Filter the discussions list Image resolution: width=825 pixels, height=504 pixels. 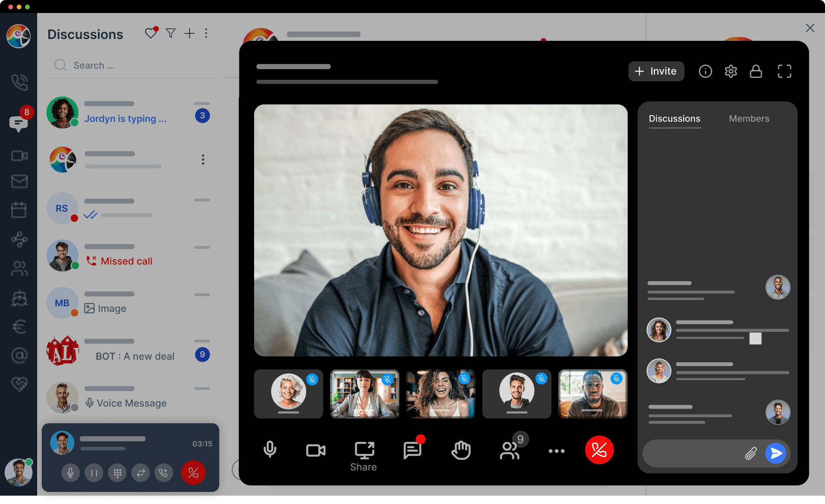point(170,33)
